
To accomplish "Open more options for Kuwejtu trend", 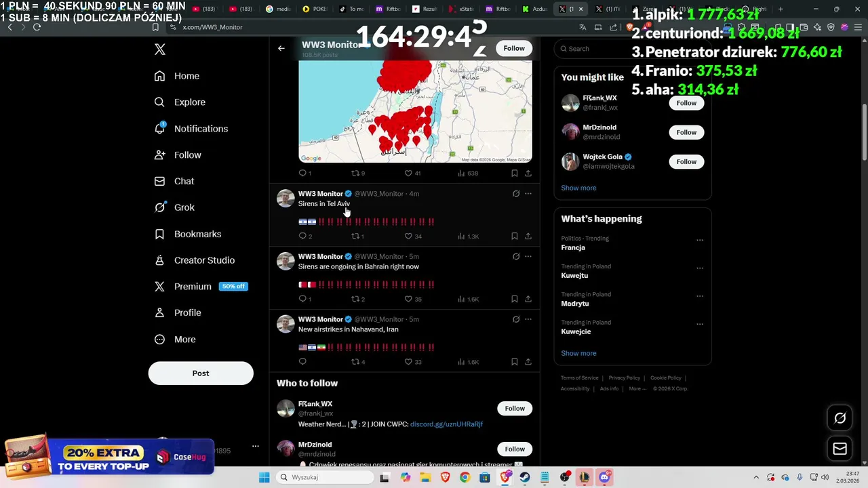I will click(x=700, y=268).
